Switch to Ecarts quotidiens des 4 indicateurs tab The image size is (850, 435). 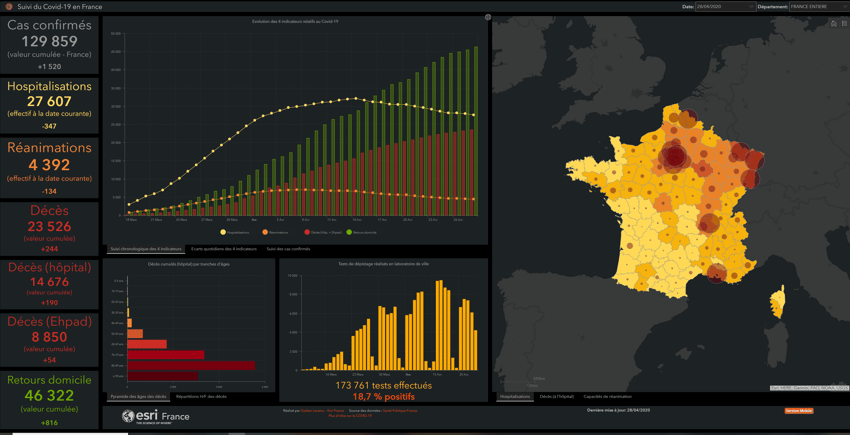pos(224,248)
